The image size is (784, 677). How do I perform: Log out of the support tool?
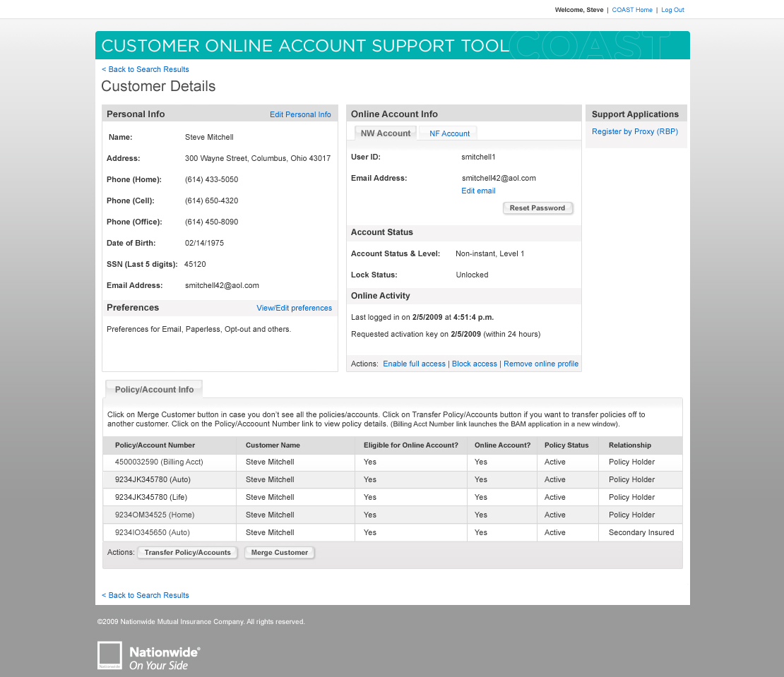pos(672,9)
